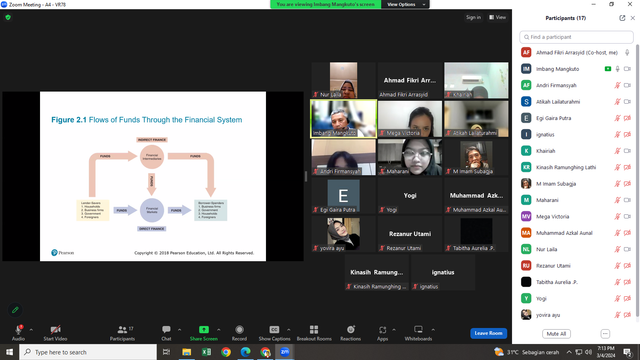The width and height of the screenshot is (640, 360).
Task: Click the green annotation pencil icon
Action: pos(15,310)
